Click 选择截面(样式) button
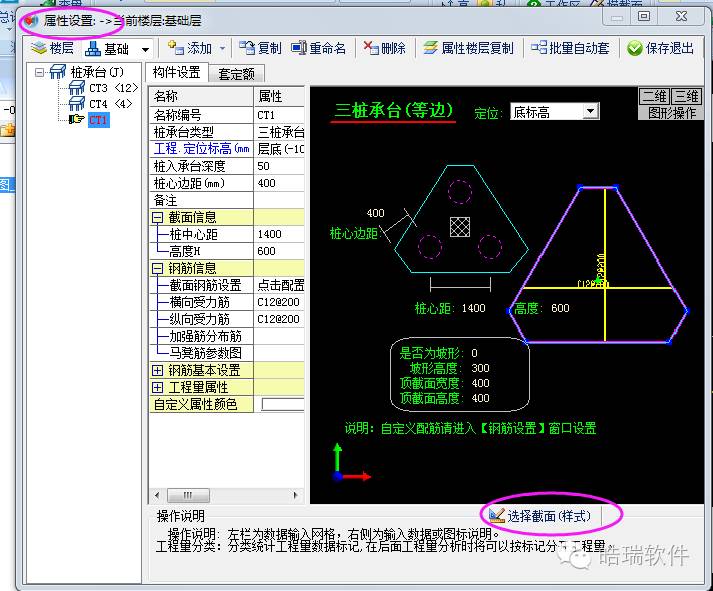The width and height of the screenshot is (713, 591). [541, 516]
